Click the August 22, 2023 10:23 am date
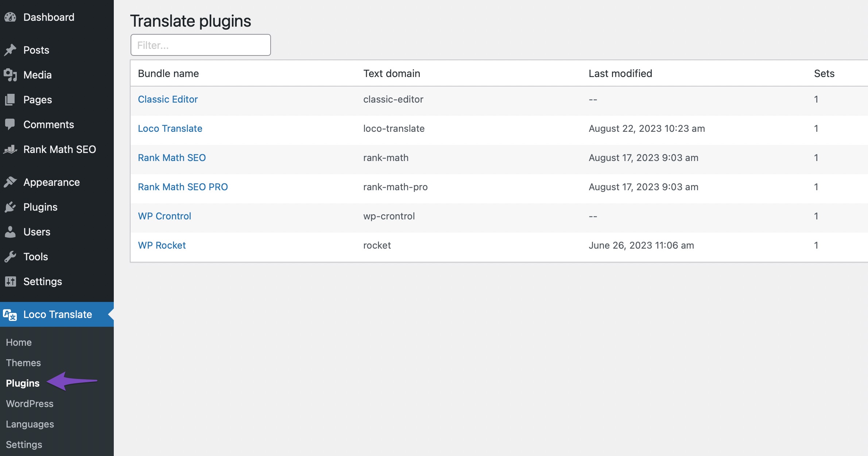This screenshot has width=868, height=456. pos(647,129)
